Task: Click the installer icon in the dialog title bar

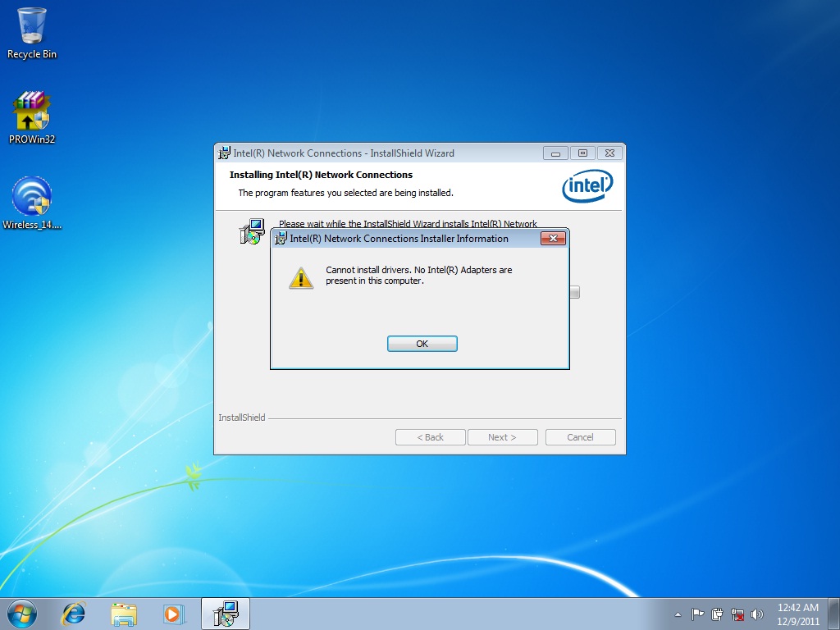Action: (281, 239)
